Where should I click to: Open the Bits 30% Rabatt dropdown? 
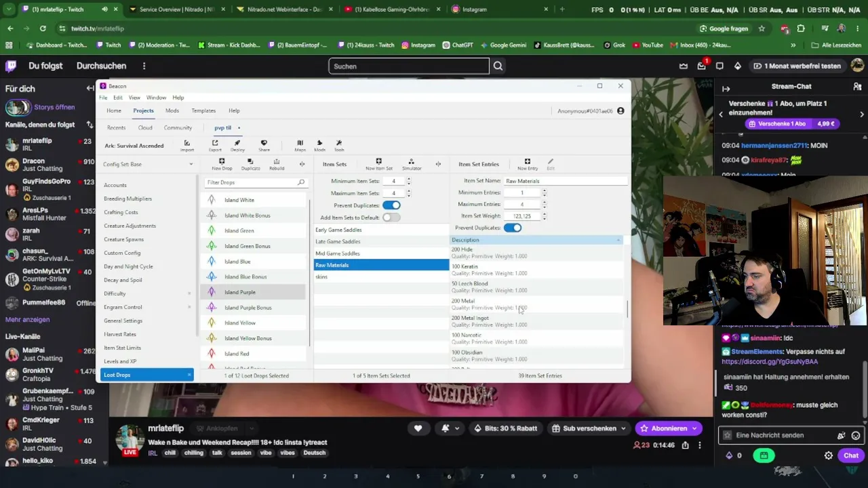pos(505,428)
